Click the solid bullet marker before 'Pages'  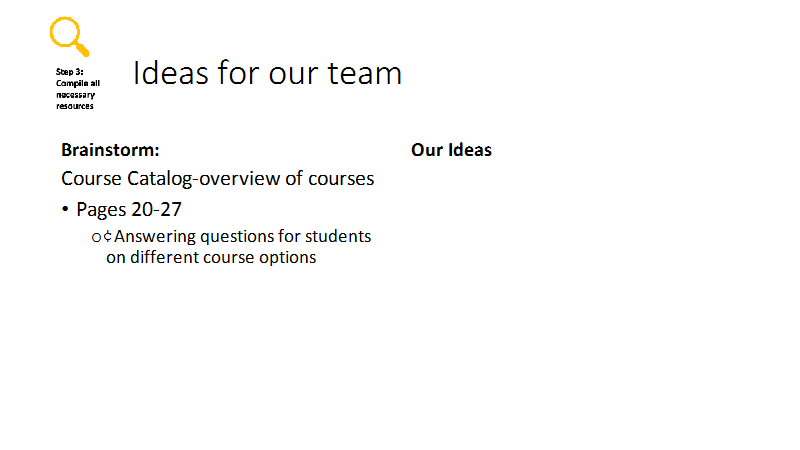[x=65, y=209]
